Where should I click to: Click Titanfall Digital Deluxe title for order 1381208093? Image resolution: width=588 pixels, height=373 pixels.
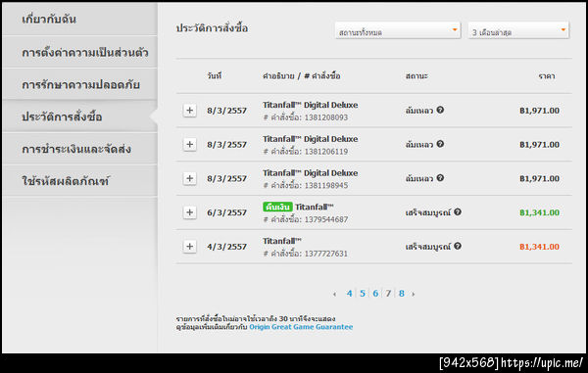(310, 105)
